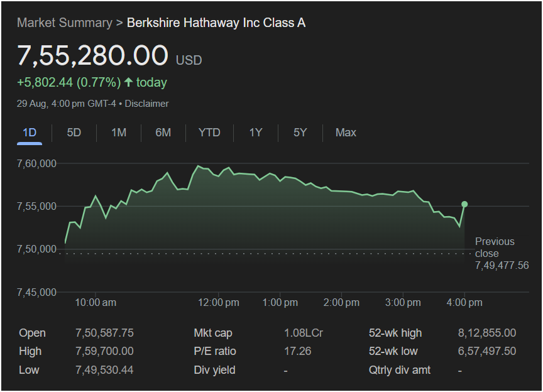Click the 52-wk high value

click(486, 333)
